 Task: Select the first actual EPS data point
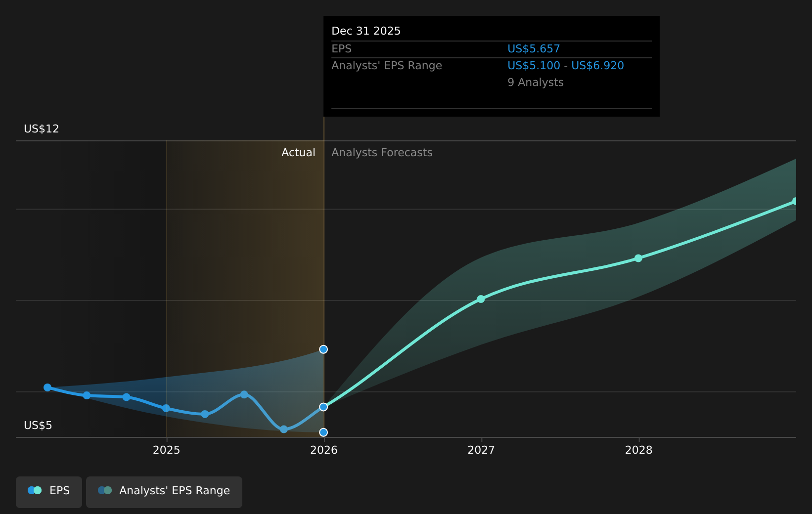[47, 387]
